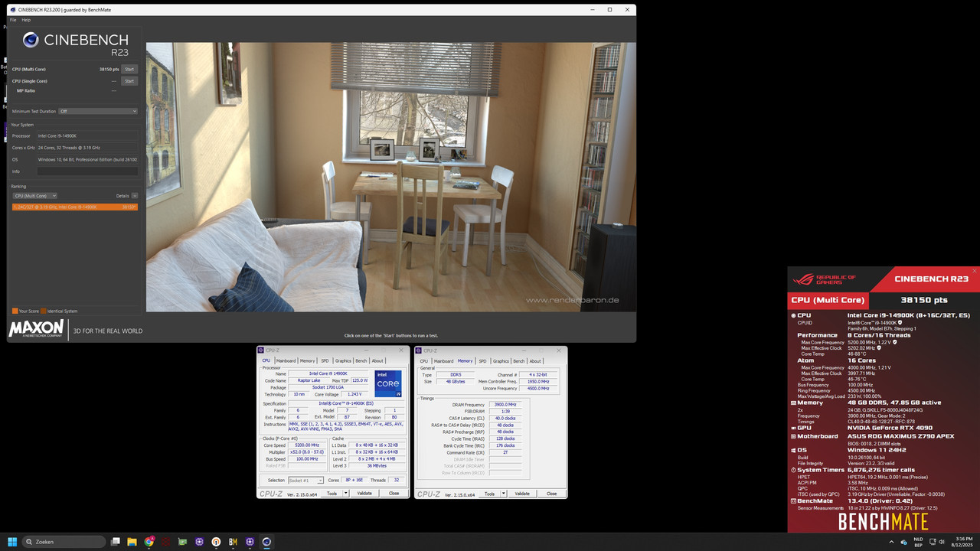Click the Zoeken taskbar search box

coord(64,542)
